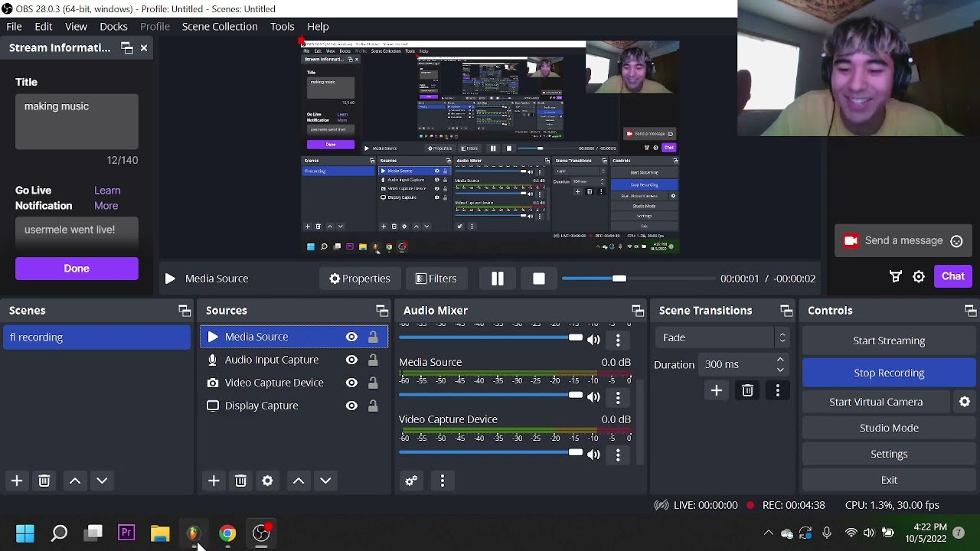The height and width of the screenshot is (551, 980).
Task: Select the fl recording scene
Action: [x=96, y=337]
